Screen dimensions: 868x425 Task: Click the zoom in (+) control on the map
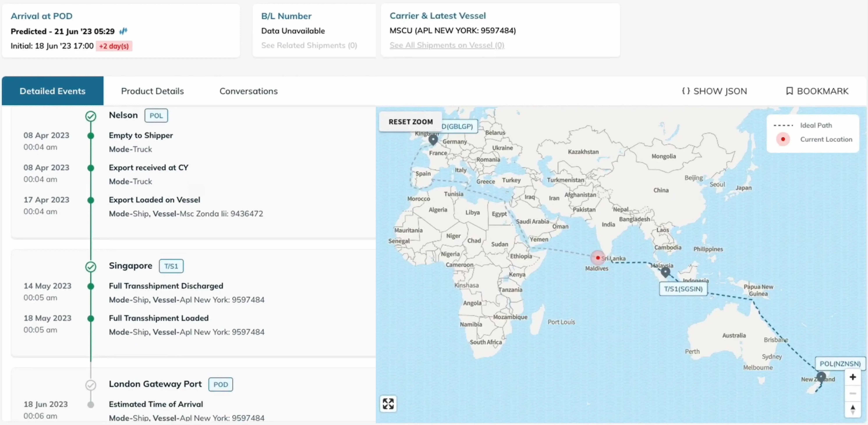(853, 377)
